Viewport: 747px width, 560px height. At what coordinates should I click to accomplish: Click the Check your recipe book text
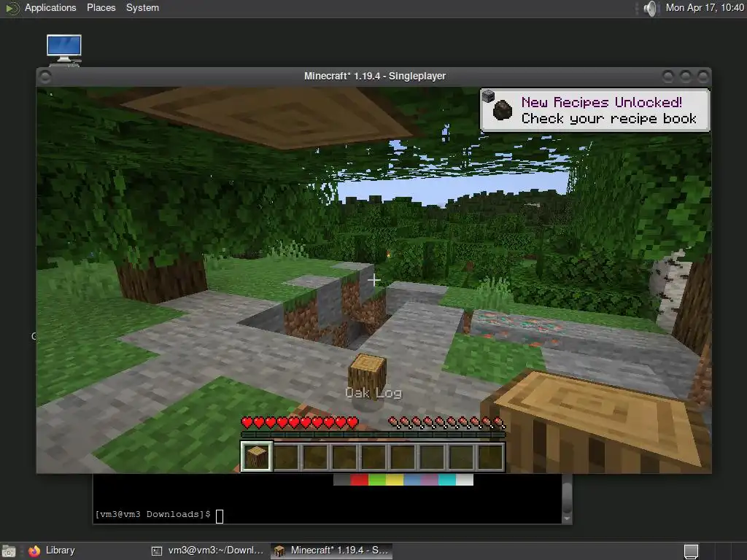(609, 119)
